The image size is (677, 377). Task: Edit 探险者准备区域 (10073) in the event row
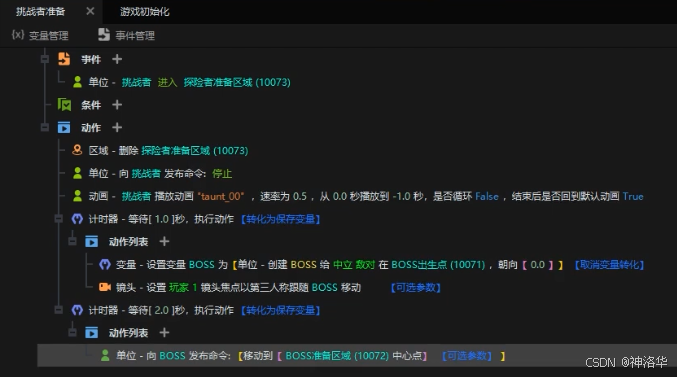point(237,82)
